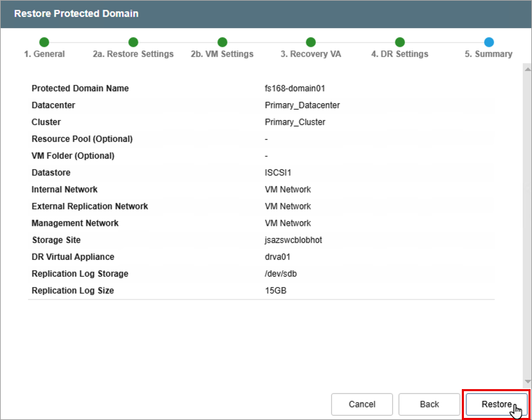The height and width of the screenshot is (420, 532).
Task: Start the restore with the Restore button
Action: (x=497, y=405)
